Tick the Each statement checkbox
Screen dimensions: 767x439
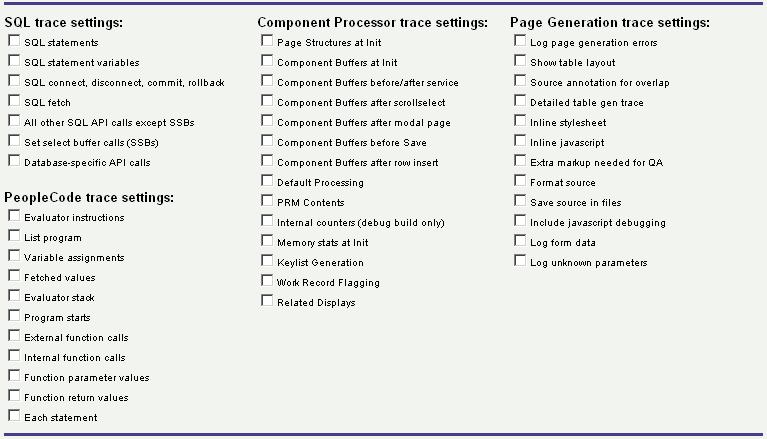[x=14, y=416]
